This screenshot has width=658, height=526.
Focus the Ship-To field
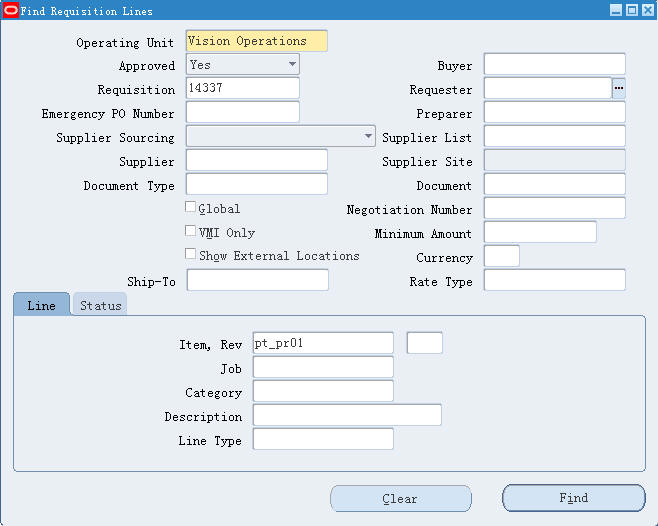point(258,280)
